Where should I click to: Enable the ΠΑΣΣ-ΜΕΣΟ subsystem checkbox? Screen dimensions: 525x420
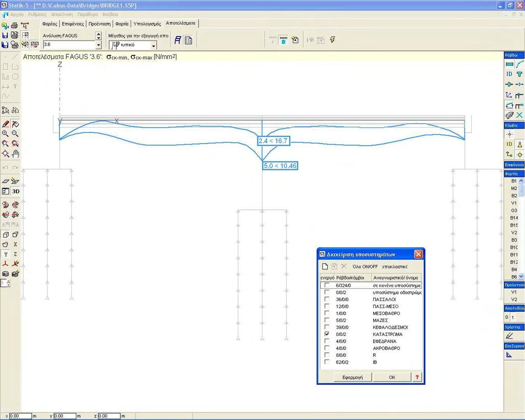click(327, 307)
